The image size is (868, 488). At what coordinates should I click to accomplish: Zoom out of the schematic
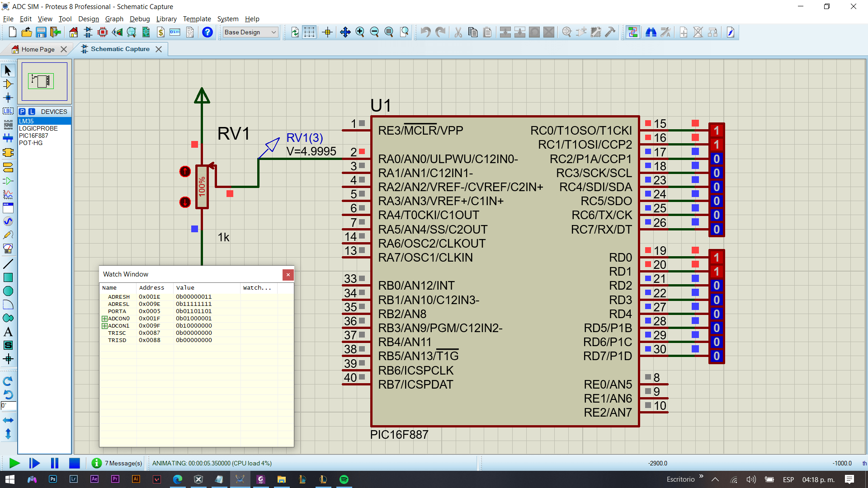(x=374, y=32)
